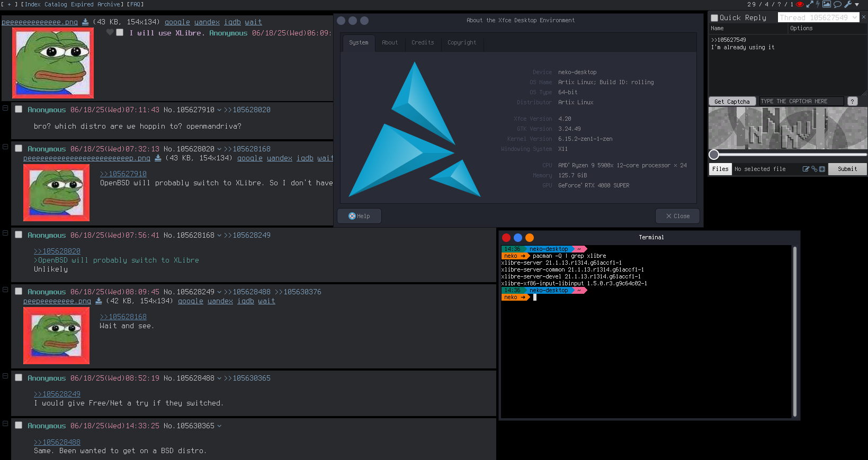Click the speech bubble quick reply icon
This screenshot has height=460, width=868.
point(838,4)
